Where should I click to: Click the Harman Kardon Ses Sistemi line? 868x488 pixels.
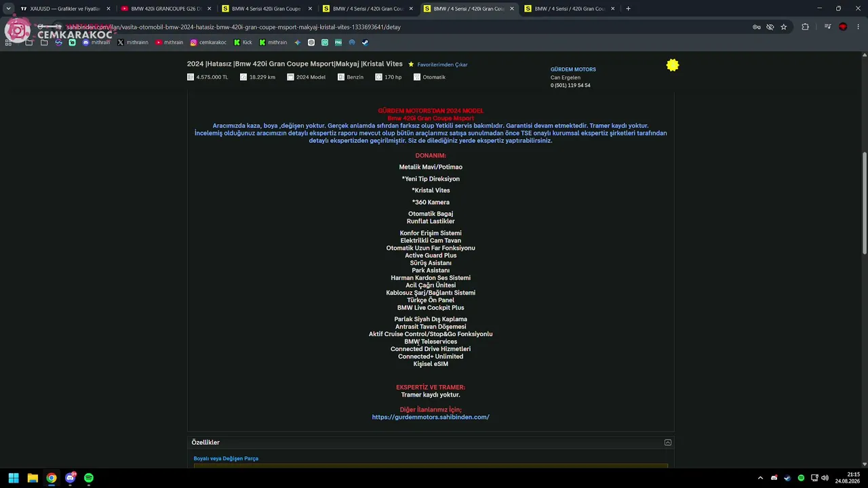pyautogui.click(x=431, y=278)
